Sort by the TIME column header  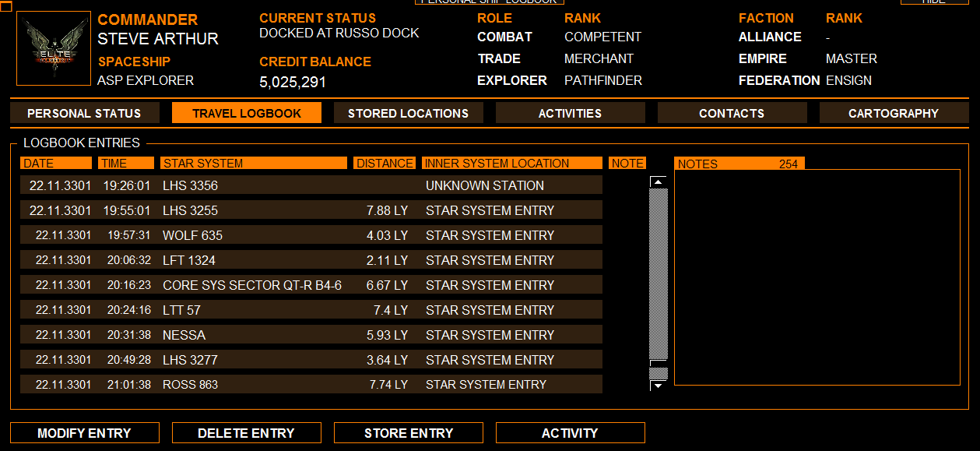(x=126, y=163)
